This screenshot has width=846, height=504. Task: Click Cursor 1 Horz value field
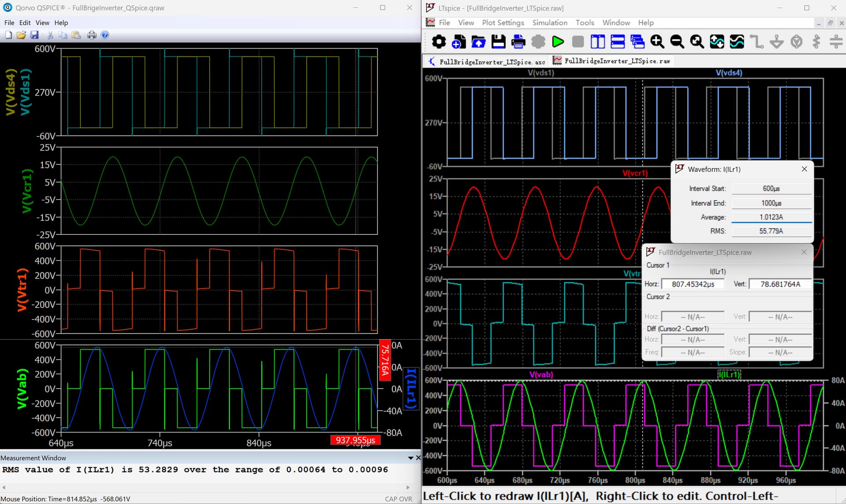click(693, 284)
